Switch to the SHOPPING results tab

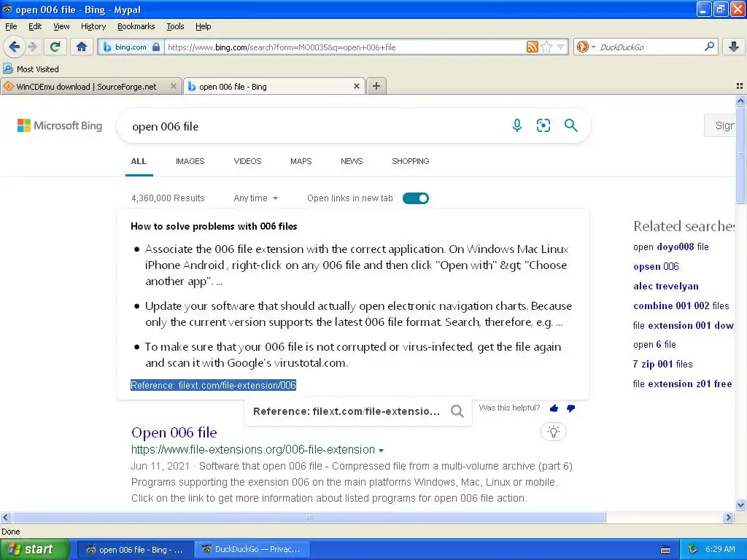coord(410,161)
